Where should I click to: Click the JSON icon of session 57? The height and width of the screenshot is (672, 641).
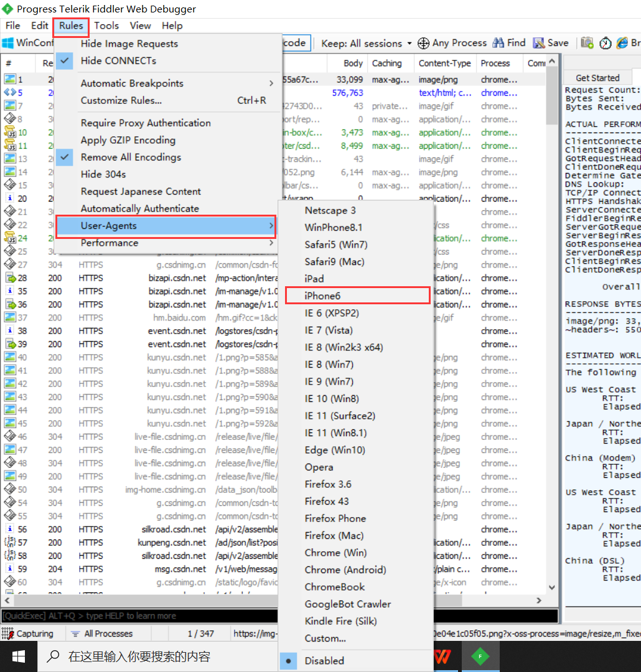pyautogui.click(x=10, y=542)
